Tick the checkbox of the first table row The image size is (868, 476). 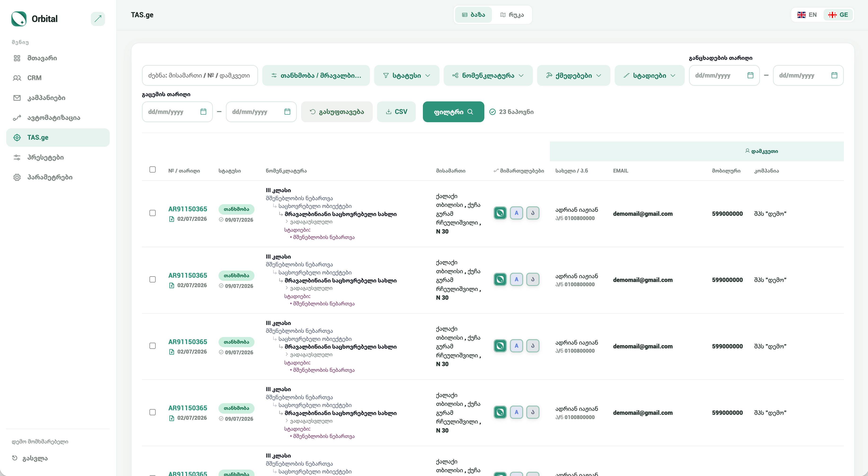point(153,213)
